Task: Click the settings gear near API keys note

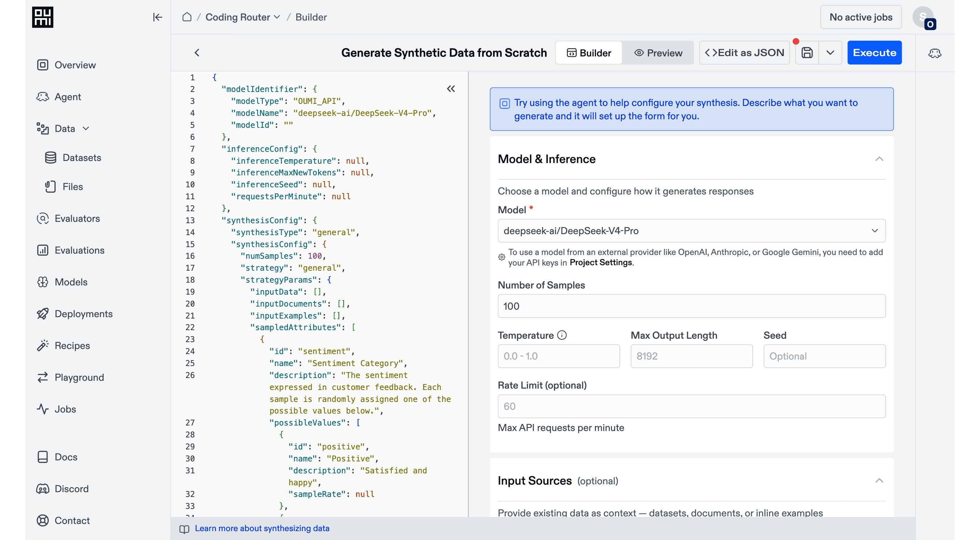Action: tap(502, 257)
